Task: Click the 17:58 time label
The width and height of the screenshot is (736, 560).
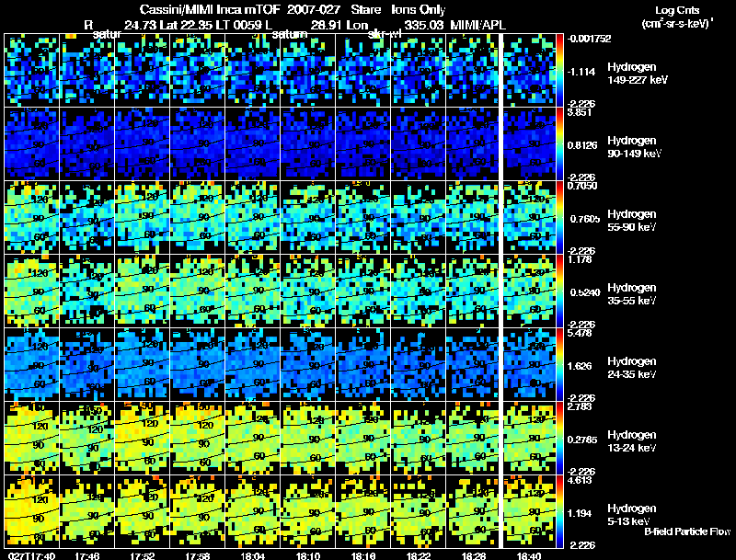Action: click(198, 555)
